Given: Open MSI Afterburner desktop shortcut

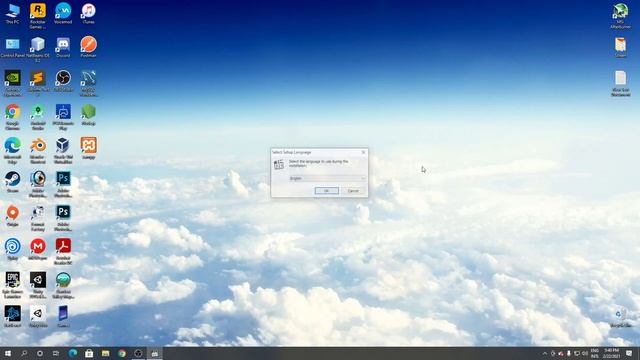Looking at the screenshot, I should 620,16.
